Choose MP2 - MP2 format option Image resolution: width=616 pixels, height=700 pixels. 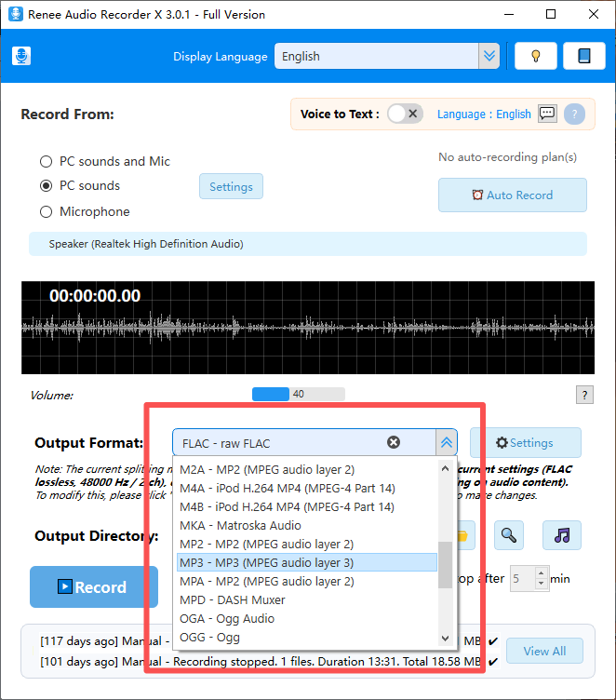(x=307, y=545)
